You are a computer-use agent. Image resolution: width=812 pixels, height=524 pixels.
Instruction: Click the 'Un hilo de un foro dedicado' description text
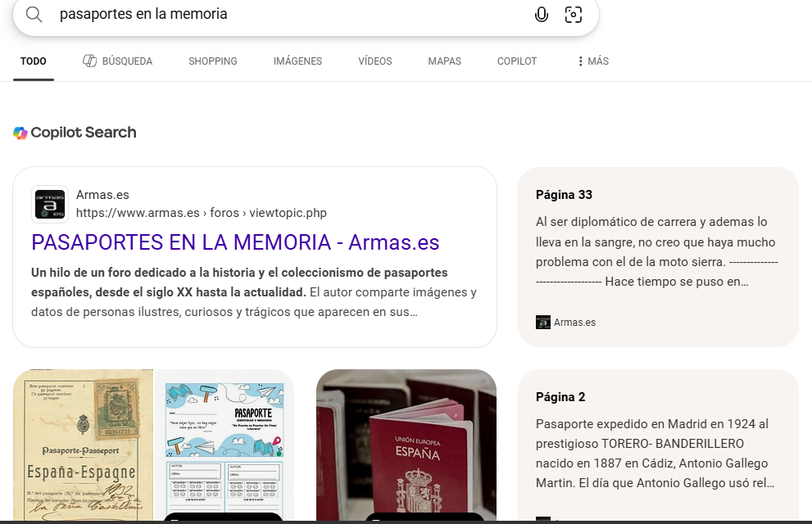pyautogui.click(x=254, y=292)
